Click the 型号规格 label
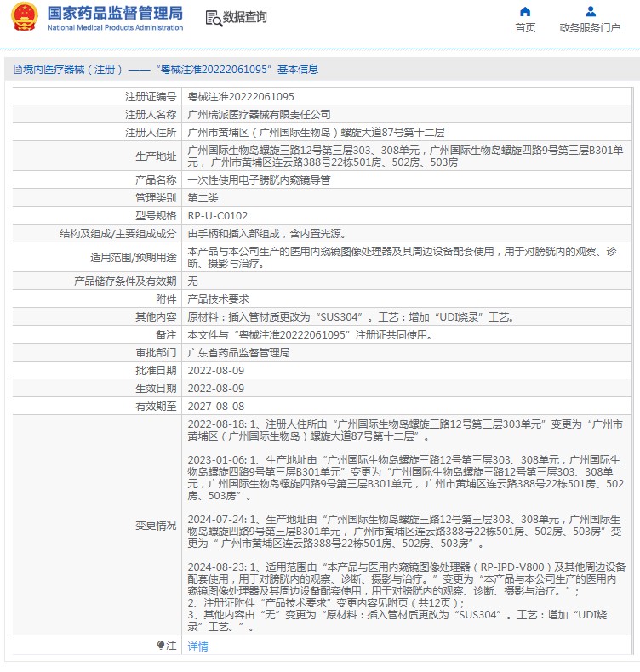 (x=156, y=215)
